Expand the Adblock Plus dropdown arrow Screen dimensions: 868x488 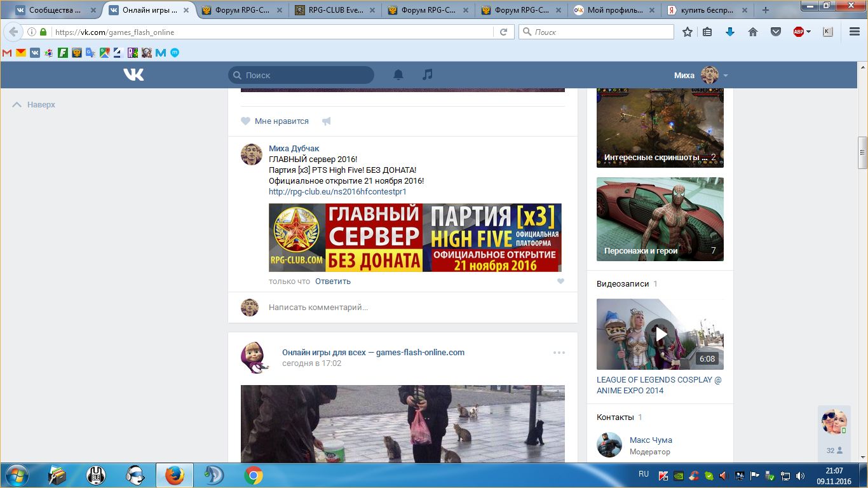[x=808, y=32]
